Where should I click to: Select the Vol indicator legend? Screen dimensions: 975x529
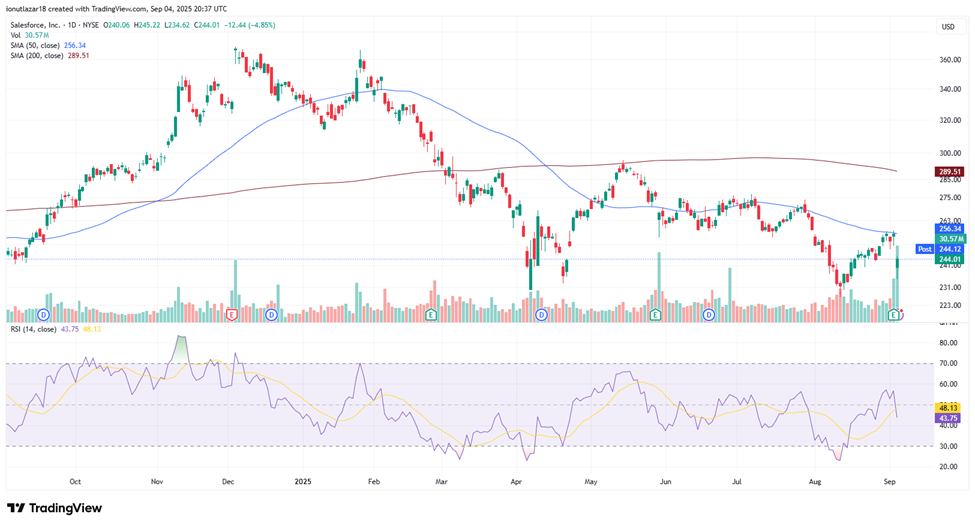coord(15,35)
